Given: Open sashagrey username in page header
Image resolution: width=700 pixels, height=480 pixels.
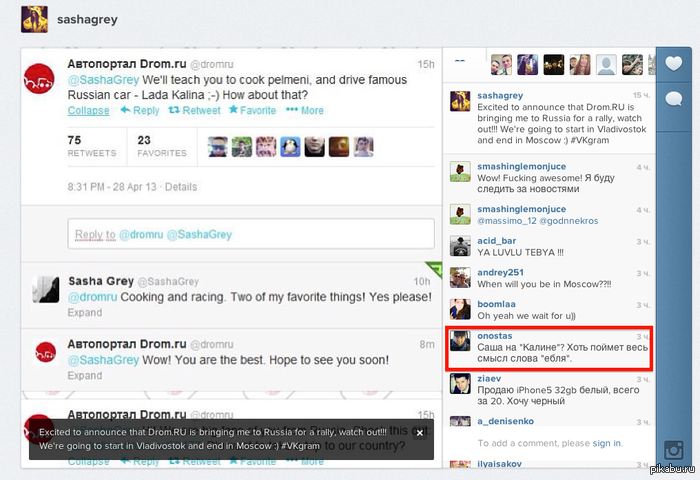Looking at the screenshot, I should [x=87, y=20].
